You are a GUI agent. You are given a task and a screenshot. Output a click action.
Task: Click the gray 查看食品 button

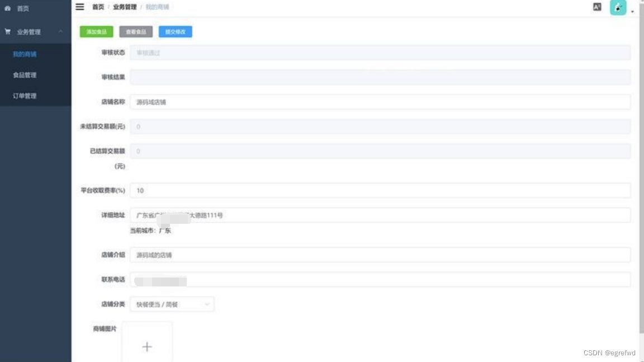(x=136, y=32)
